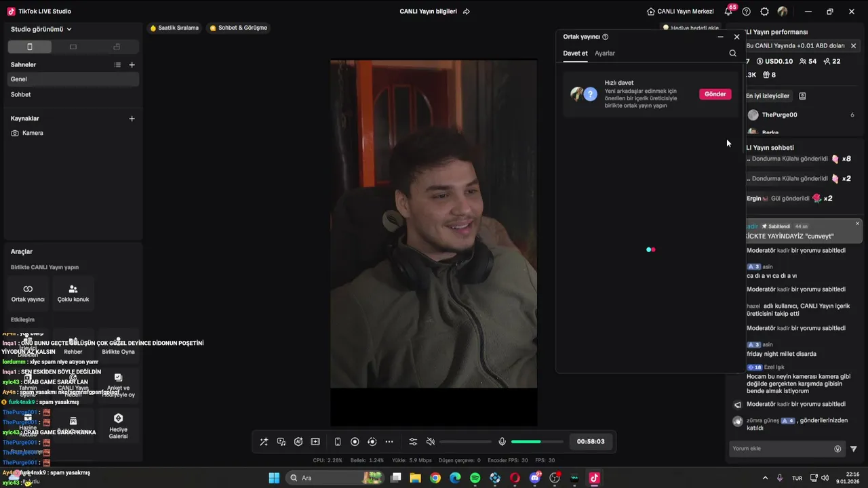Click the Saatlik Sıralama chip
868x488 pixels.
pos(174,28)
